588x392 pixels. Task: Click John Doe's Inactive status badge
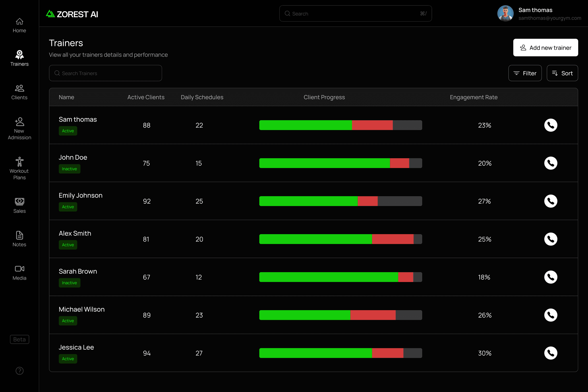pyautogui.click(x=69, y=169)
